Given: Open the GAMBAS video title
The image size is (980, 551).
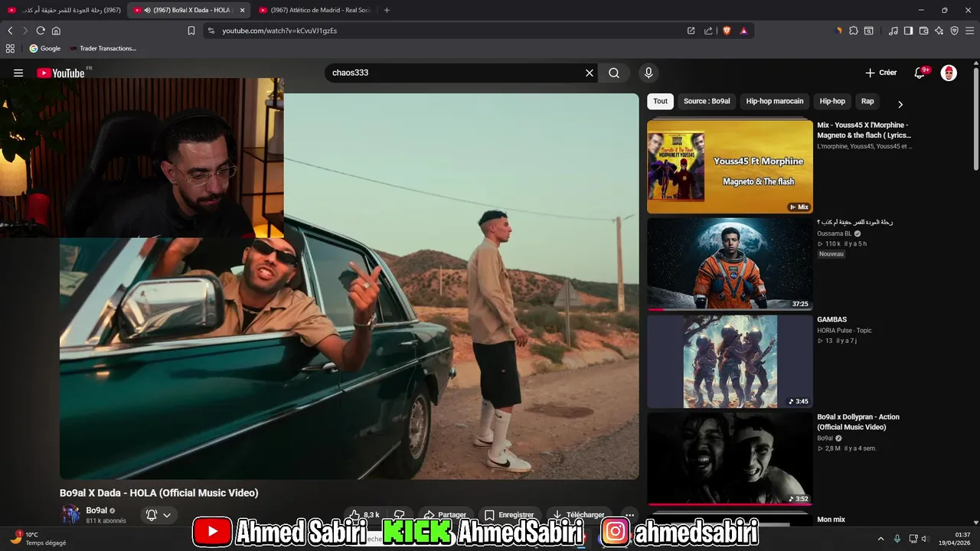Looking at the screenshot, I should click(x=832, y=320).
